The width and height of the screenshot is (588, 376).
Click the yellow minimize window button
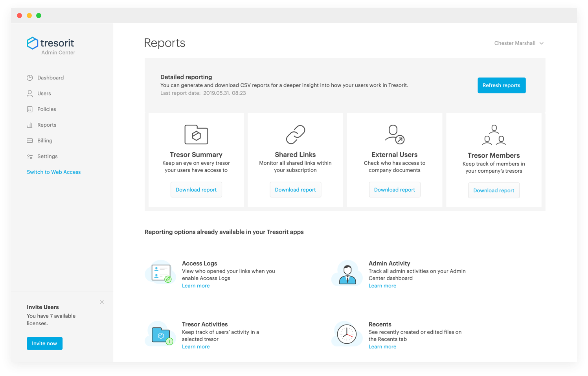[29, 16]
